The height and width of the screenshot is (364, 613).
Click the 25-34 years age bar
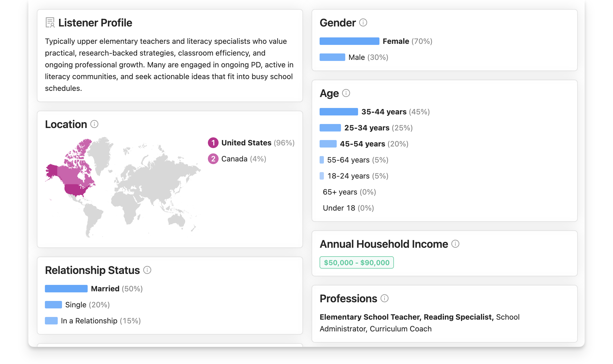330,128
